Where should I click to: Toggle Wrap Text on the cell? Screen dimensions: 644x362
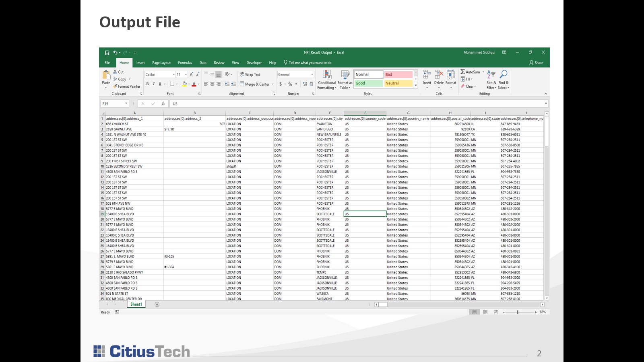[250, 74]
